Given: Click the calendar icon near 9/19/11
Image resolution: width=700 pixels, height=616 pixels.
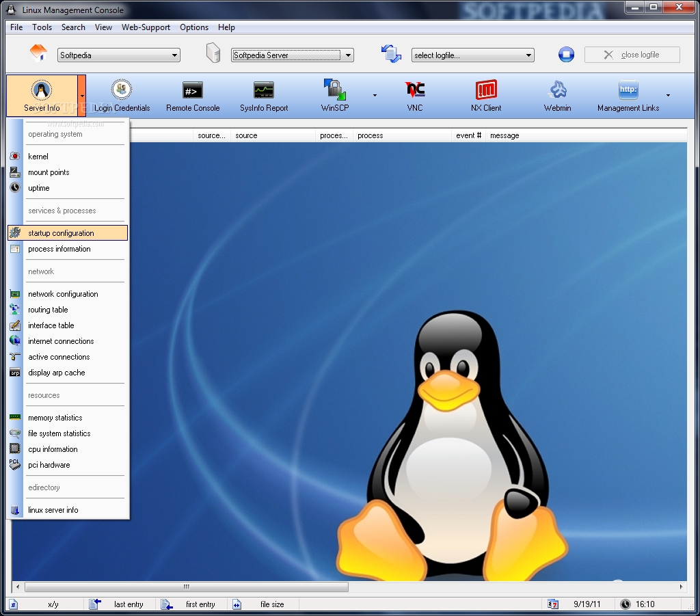Looking at the screenshot, I should pyautogui.click(x=552, y=604).
